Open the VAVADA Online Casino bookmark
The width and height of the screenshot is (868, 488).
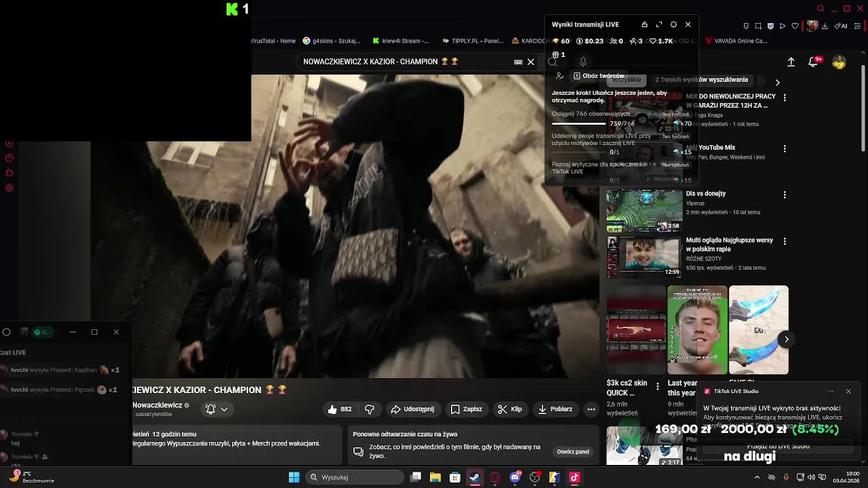(x=736, y=41)
